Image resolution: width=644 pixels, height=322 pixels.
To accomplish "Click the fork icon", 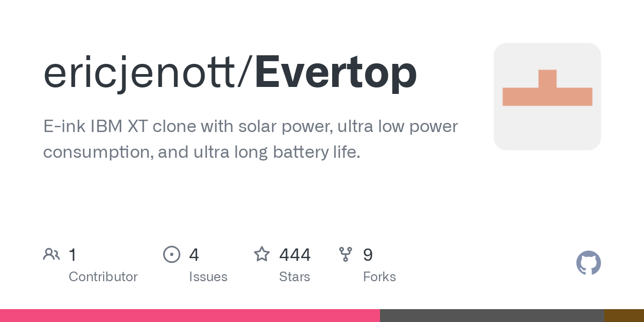I will [346, 254].
